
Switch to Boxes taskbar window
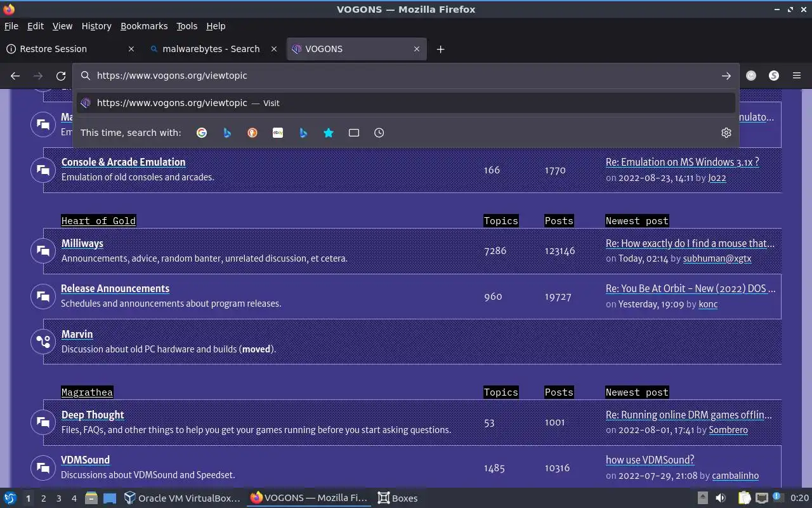coord(398,498)
